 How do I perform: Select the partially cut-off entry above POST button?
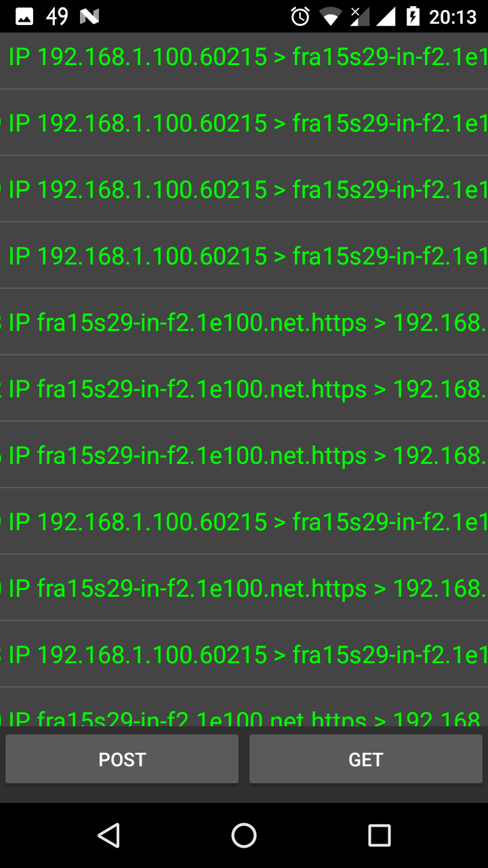coord(244,707)
